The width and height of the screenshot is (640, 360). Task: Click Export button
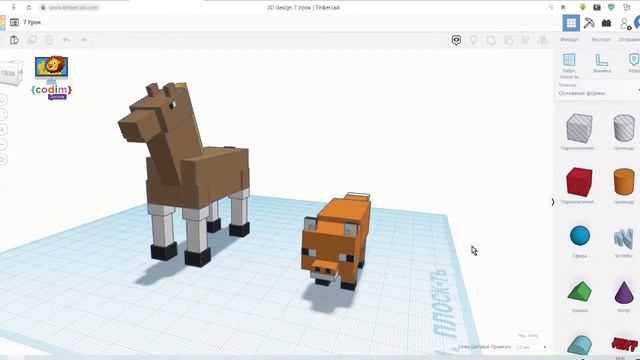[601, 40]
